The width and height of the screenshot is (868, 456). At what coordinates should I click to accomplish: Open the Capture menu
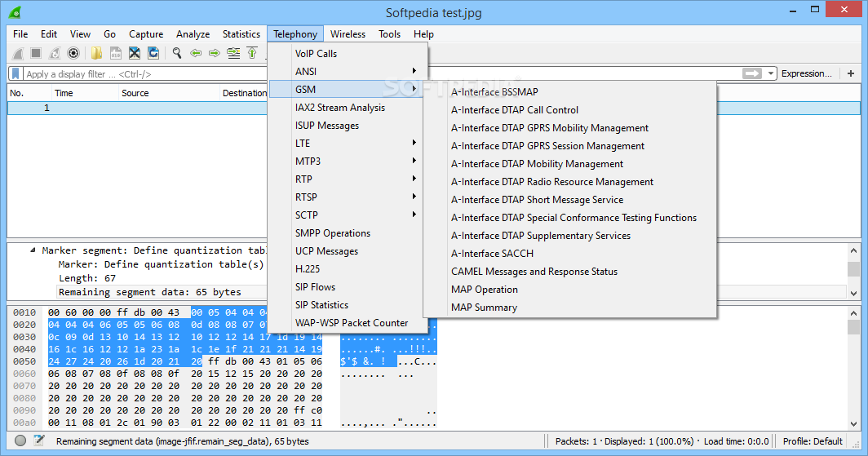146,34
